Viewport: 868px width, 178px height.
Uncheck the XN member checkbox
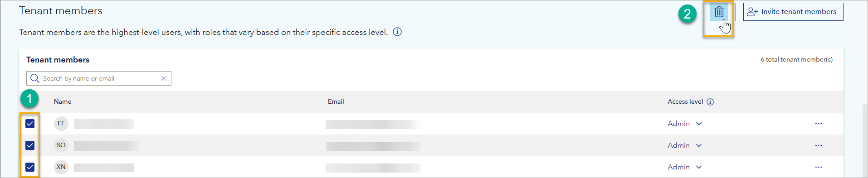tap(30, 167)
